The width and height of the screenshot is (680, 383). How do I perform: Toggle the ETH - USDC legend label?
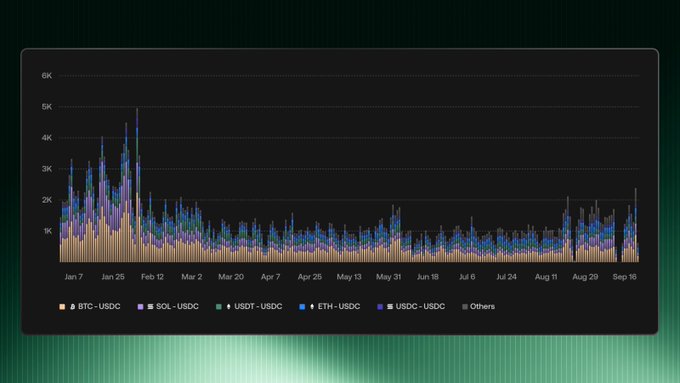339,307
